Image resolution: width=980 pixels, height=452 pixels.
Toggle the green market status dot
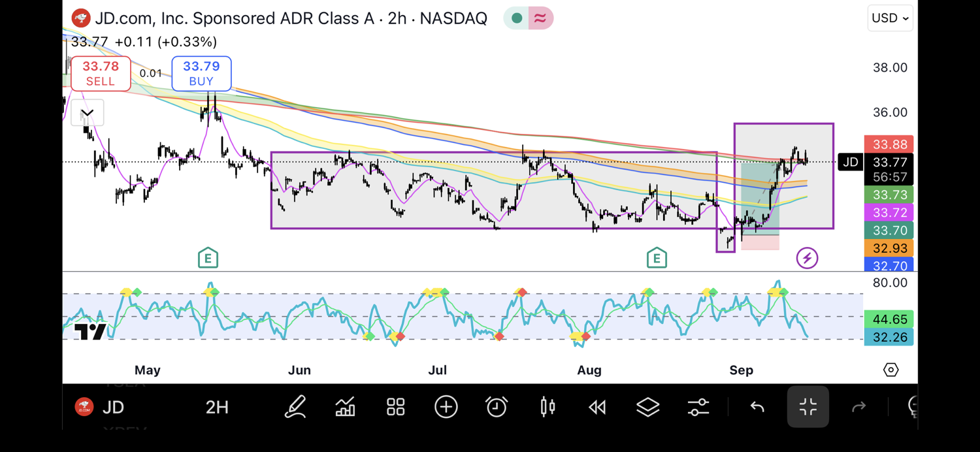coord(517,18)
